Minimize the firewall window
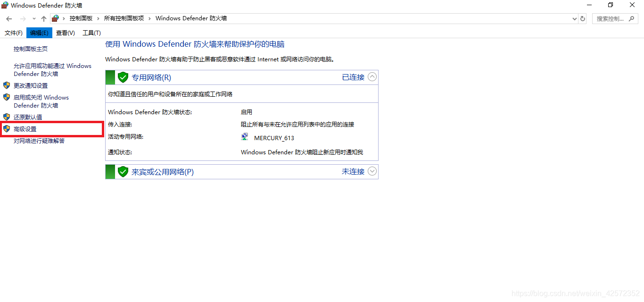644x302 pixels. (x=589, y=5)
